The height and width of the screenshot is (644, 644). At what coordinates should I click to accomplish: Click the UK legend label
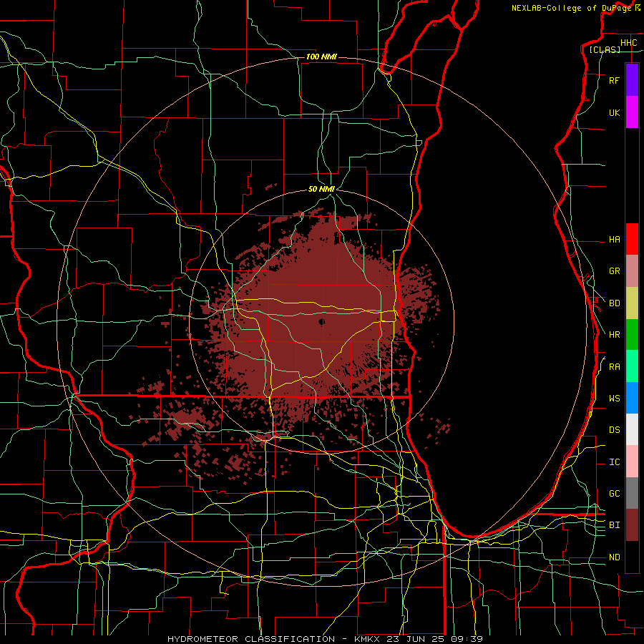(614, 112)
